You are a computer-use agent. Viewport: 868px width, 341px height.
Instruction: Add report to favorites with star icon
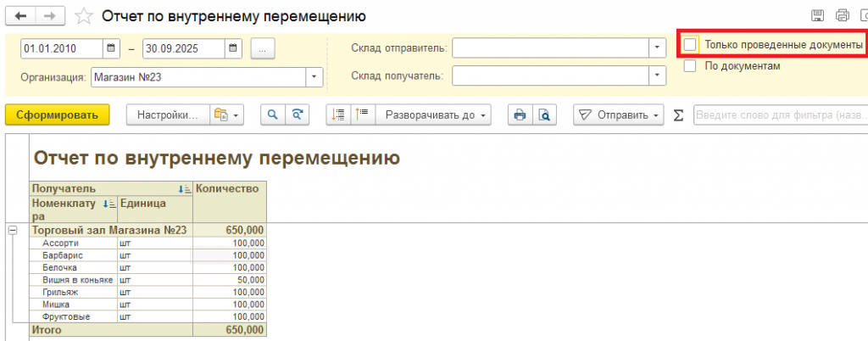tap(84, 16)
